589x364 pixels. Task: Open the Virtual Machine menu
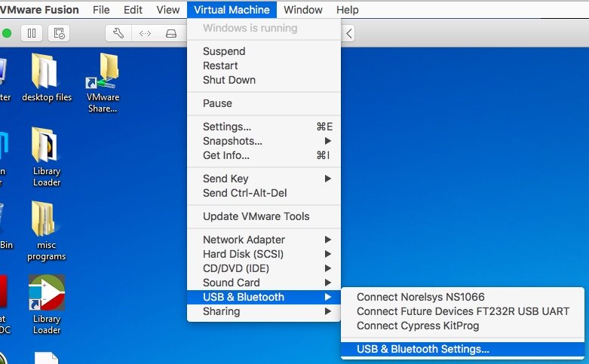(x=232, y=10)
